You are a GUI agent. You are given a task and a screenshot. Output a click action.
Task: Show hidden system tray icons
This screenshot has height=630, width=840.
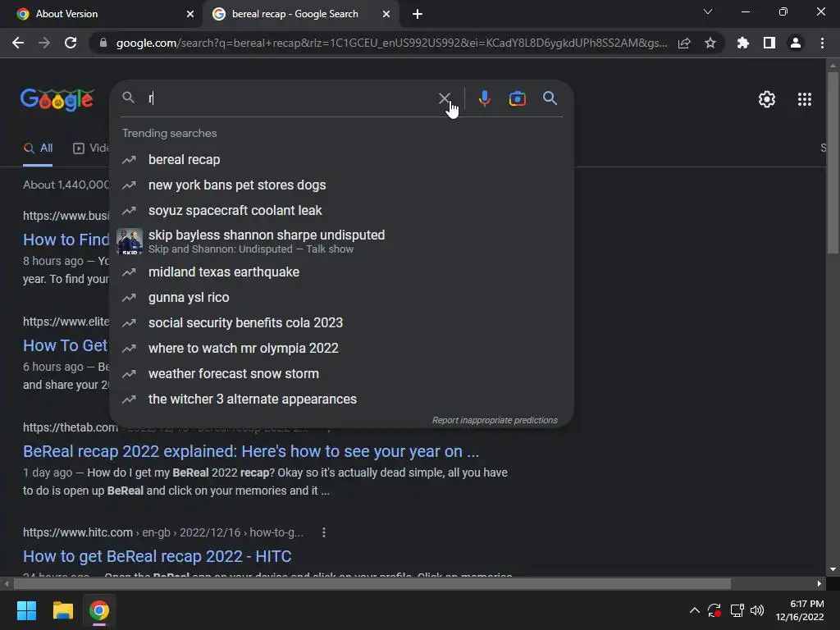[694, 610]
